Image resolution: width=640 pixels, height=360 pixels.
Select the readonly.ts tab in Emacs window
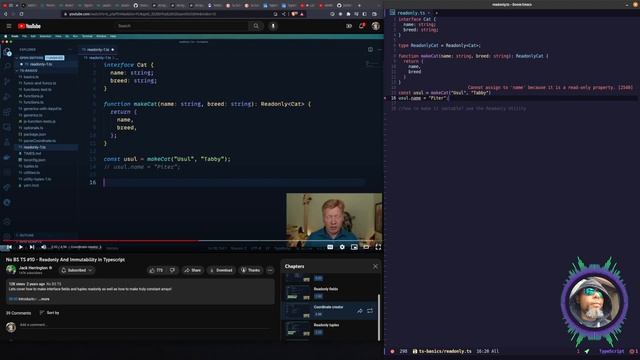coord(410,13)
